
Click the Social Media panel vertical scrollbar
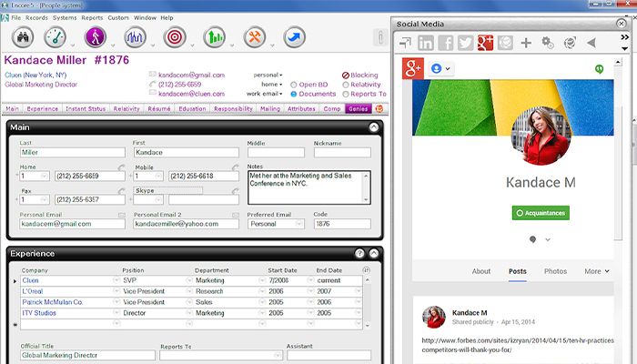pos(618,171)
